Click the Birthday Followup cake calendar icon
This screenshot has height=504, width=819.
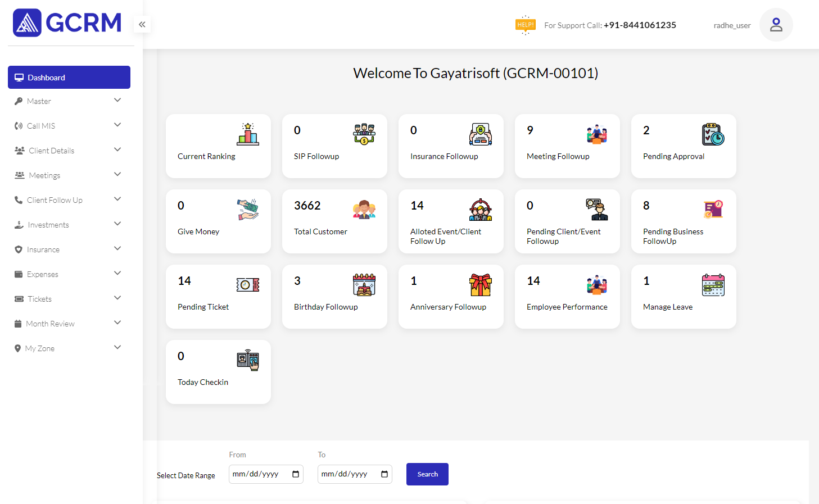pyautogui.click(x=364, y=285)
